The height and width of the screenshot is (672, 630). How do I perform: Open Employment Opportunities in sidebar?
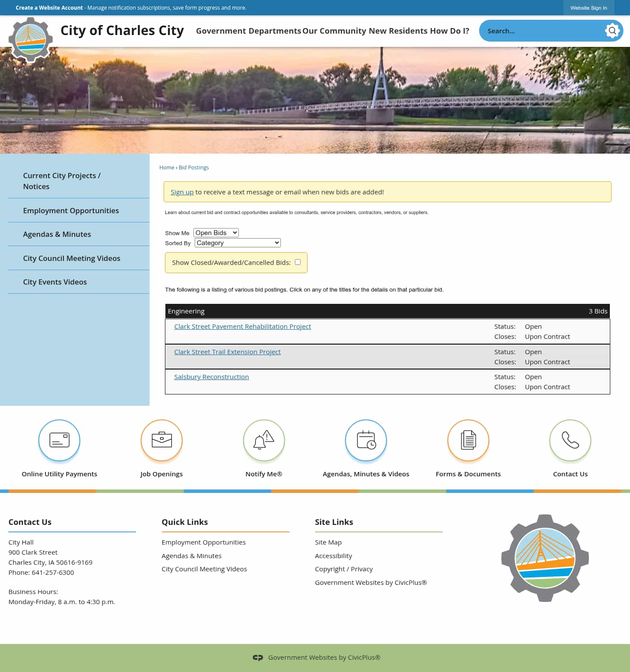(x=79, y=211)
